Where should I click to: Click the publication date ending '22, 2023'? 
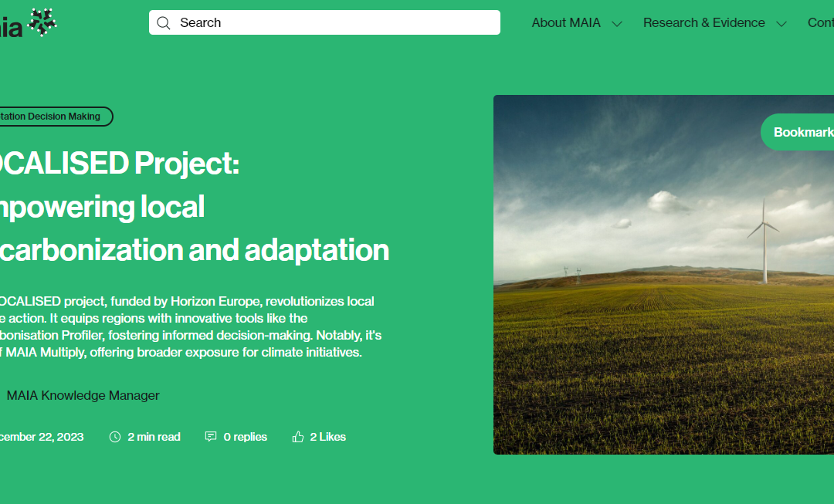tap(42, 437)
